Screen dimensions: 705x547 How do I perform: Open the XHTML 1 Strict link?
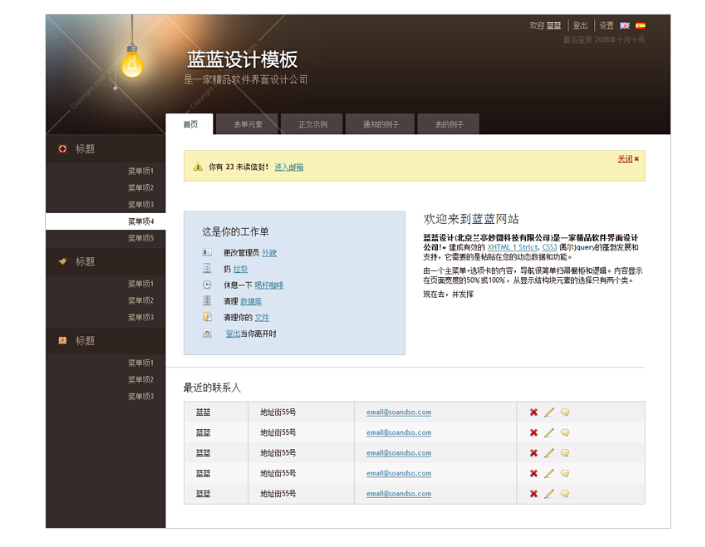pos(511,247)
